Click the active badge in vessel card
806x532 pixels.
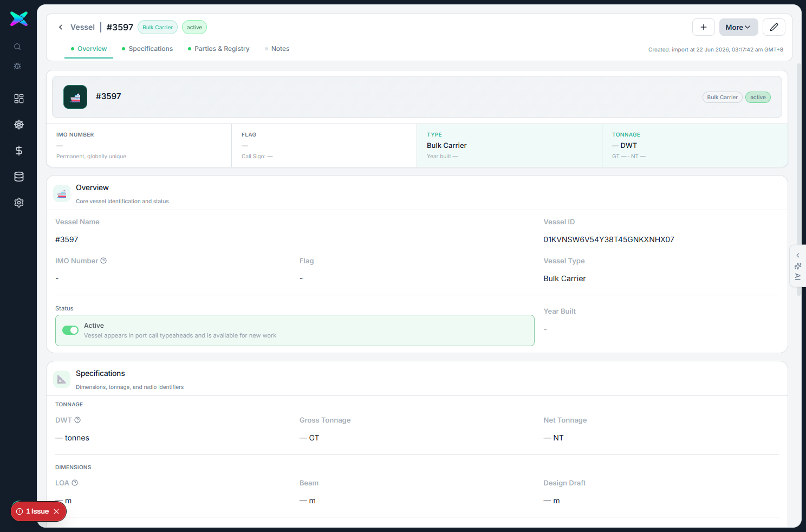(758, 98)
